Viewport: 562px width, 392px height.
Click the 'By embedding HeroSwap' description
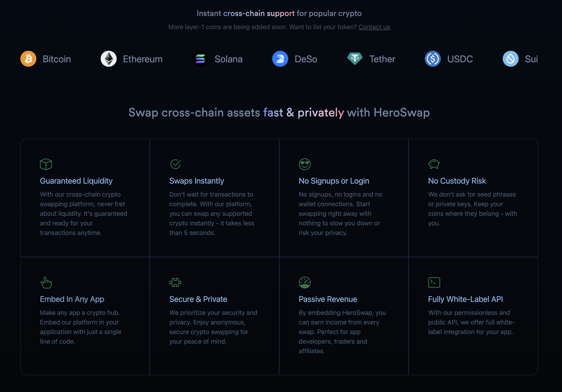coord(342,332)
